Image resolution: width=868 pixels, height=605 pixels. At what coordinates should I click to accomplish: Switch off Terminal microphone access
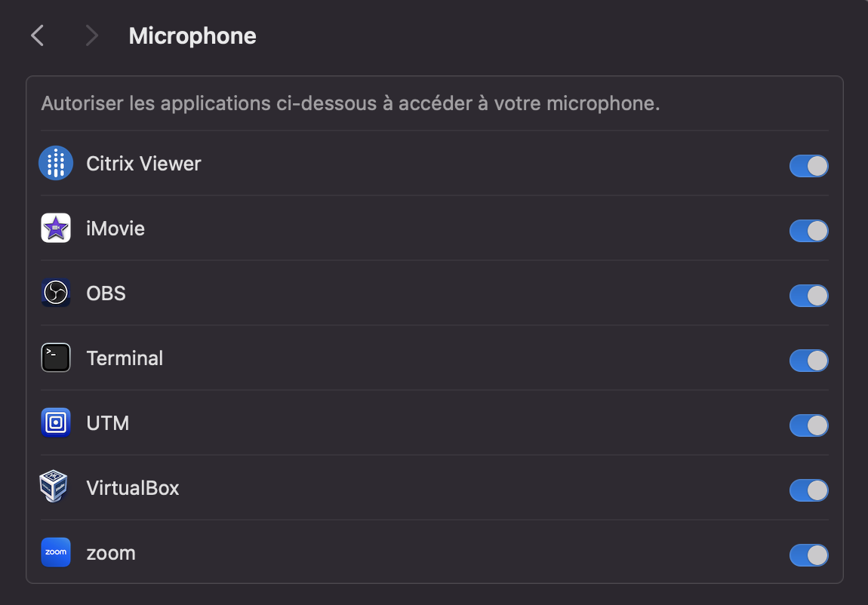click(x=809, y=361)
